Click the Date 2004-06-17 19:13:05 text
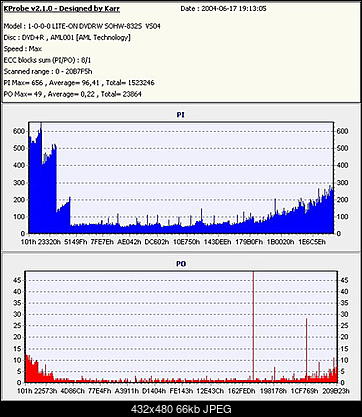Screen dimensions: 362x417 pyautogui.click(x=223, y=9)
